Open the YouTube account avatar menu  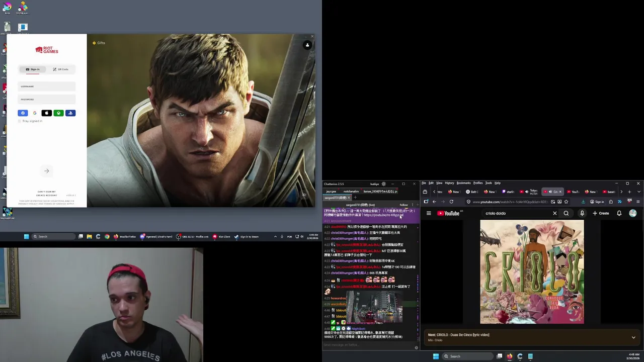point(633,213)
